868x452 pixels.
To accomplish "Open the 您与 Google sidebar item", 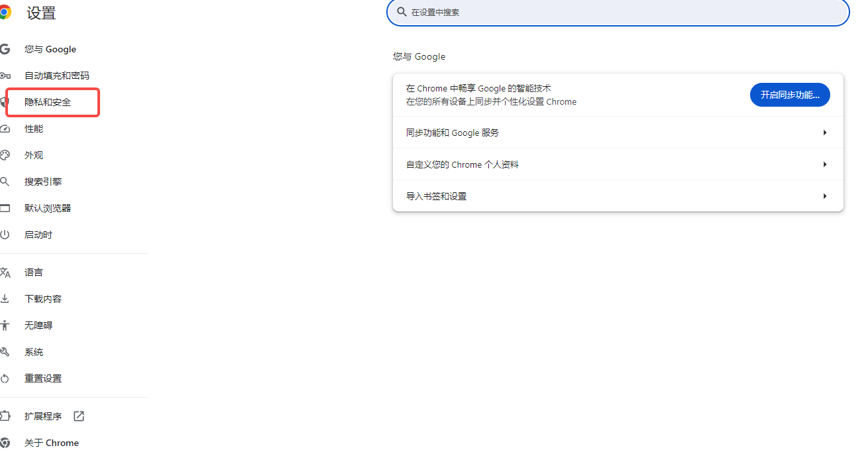I will (x=50, y=49).
